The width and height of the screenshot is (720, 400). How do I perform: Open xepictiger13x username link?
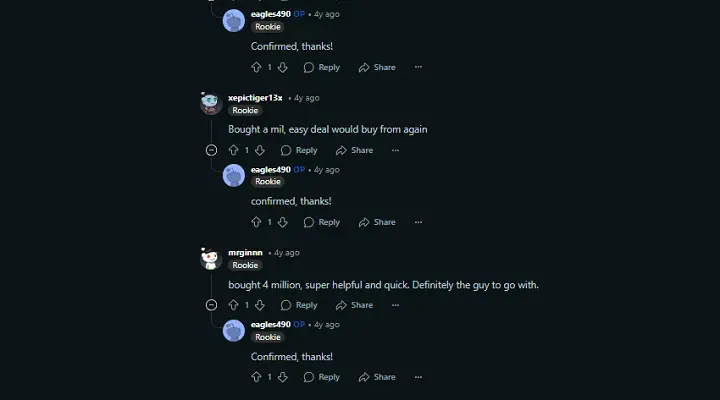point(255,98)
